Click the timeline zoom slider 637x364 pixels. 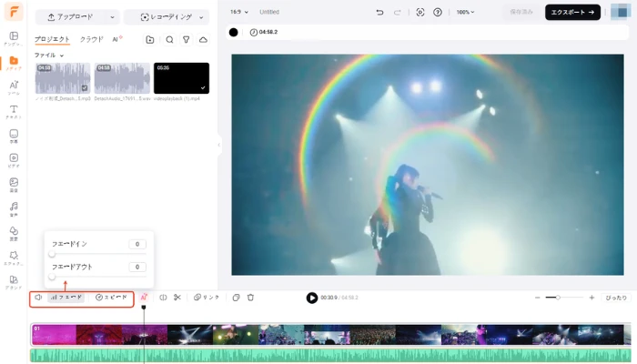(x=564, y=298)
